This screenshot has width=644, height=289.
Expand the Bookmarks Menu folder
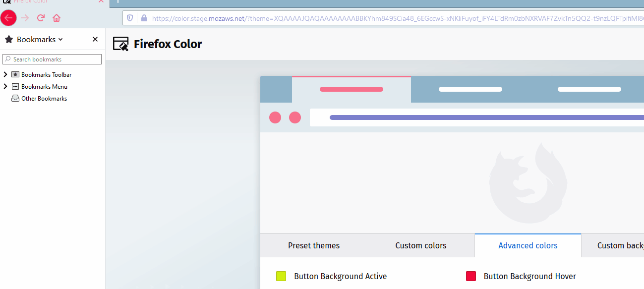[x=5, y=86]
